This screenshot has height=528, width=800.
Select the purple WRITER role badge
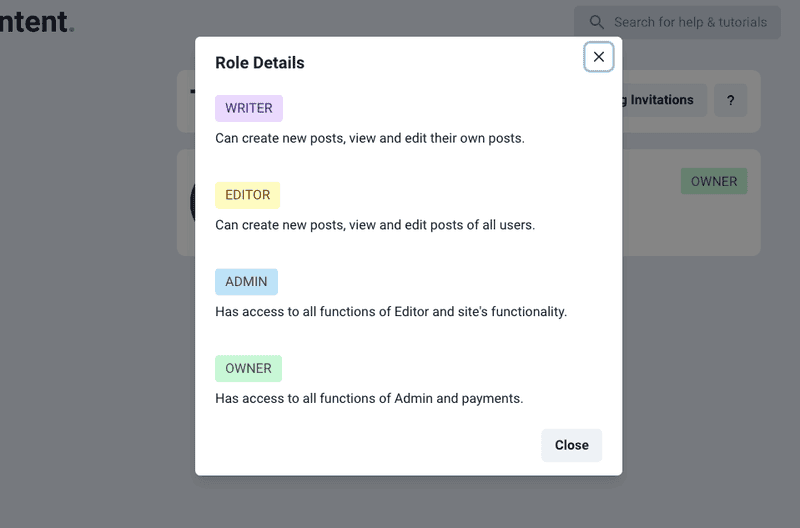249,108
